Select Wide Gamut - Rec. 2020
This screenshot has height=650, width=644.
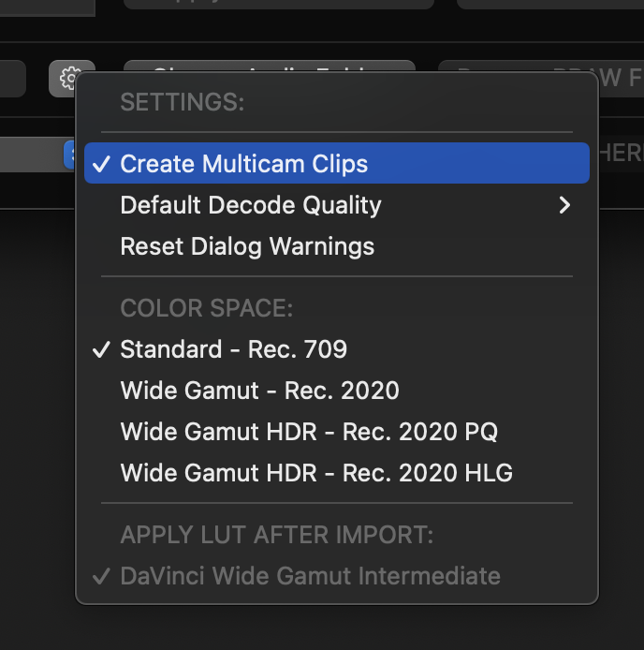(x=259, y=391)
